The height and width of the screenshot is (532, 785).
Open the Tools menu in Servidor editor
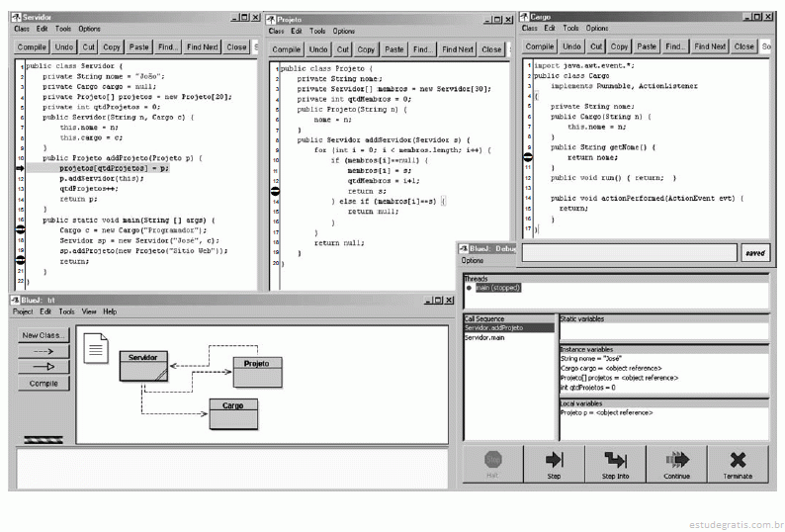click(x=63, y=30)
